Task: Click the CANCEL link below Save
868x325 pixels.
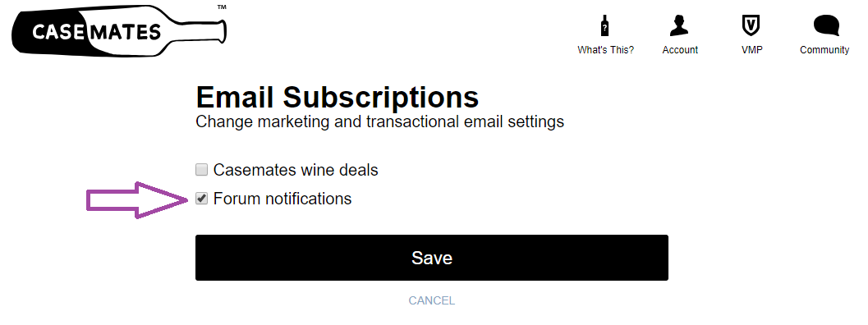Action: pos(432,300)
